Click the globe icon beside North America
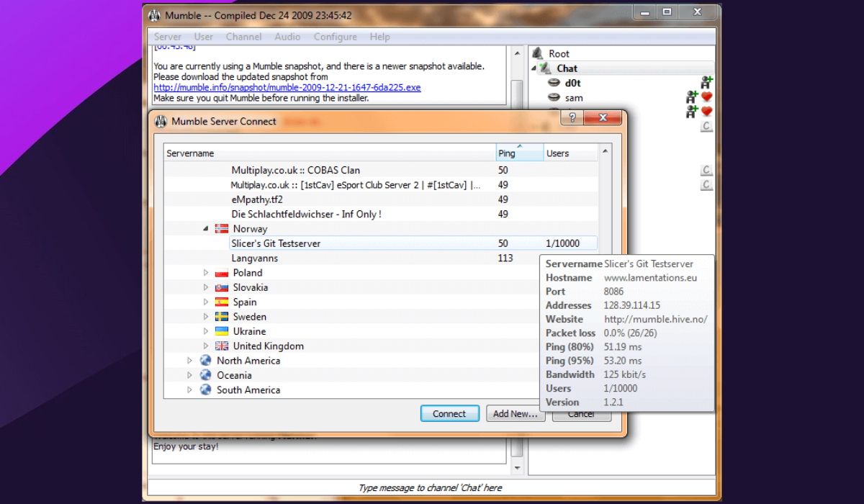This screenshot has height=504, width=864. tap(206, 361)
